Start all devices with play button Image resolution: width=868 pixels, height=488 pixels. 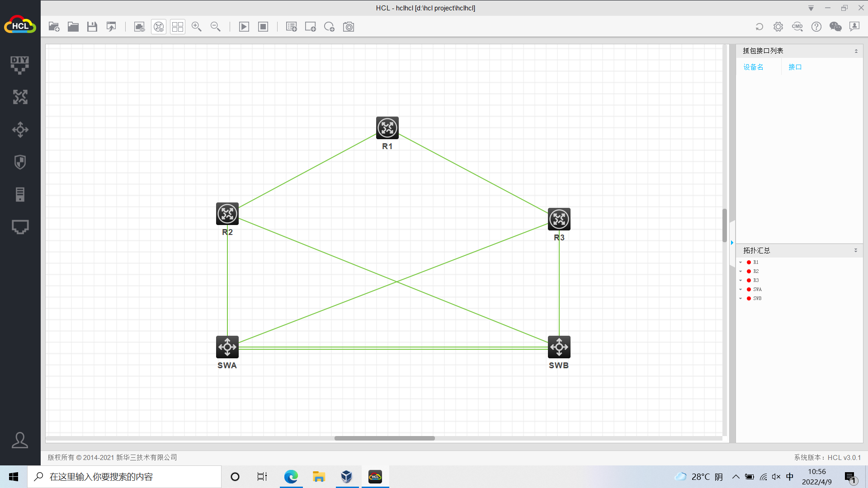[x=244, y=27]
